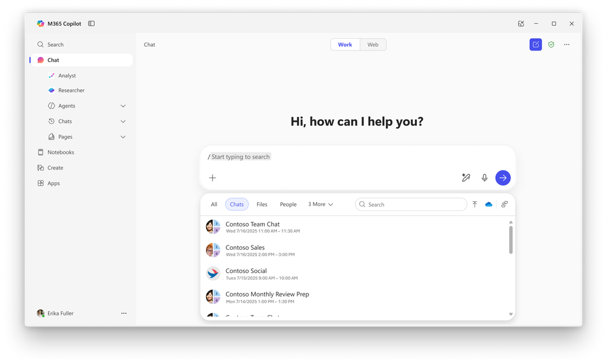607x364 pixels.
Task: Switch to the Files filter tab
Action: 262,204
